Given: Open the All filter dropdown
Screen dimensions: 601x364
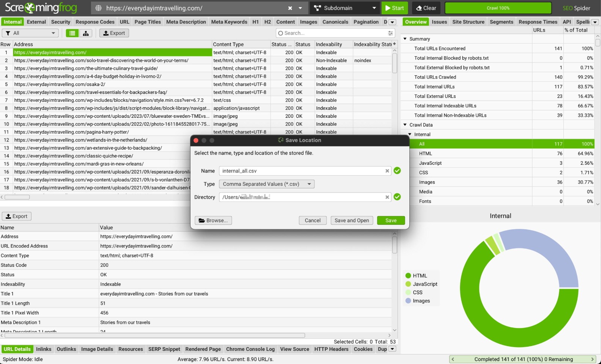Looking at the screenshot, I should coord(30,33).
